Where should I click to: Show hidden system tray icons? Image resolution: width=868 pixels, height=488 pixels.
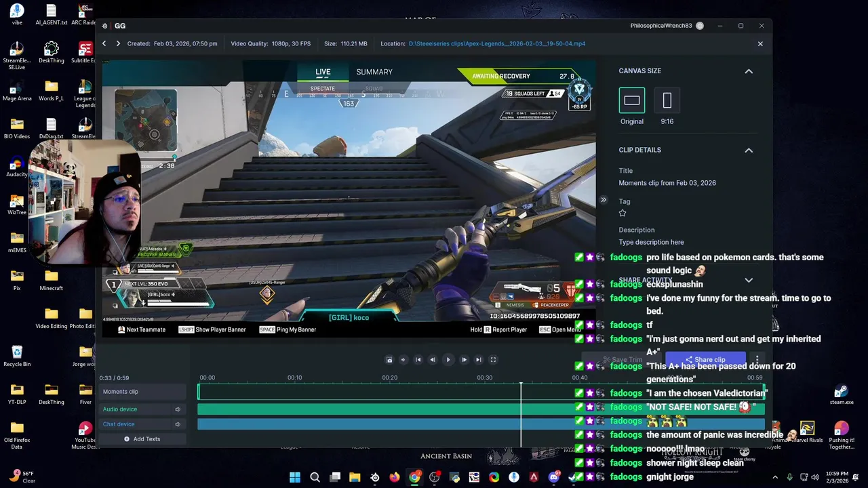[775, 477]
